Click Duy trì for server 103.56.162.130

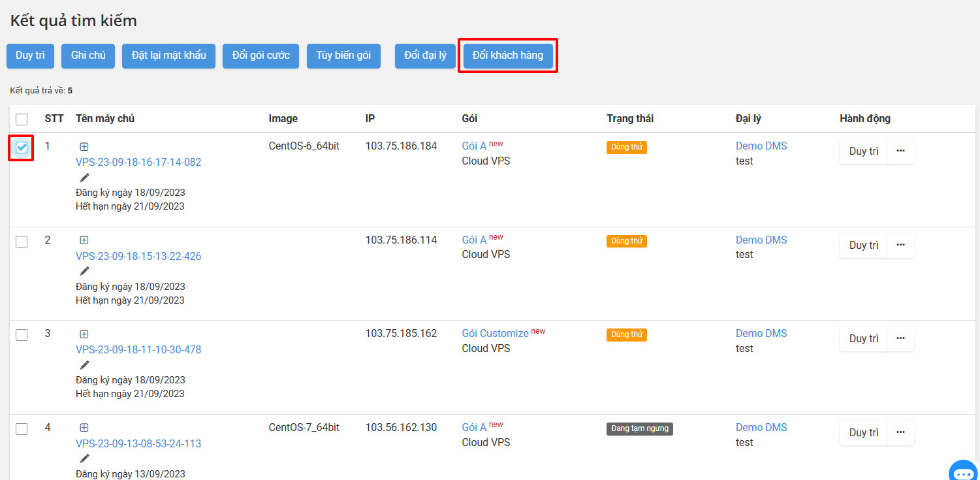click(864, 432)
